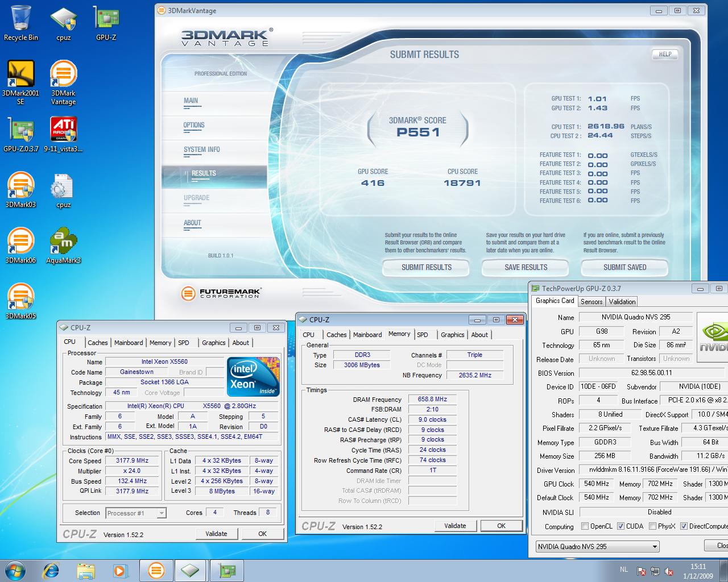Toggle the DirectCompute checkbox in GPU-Z
This screenshot has height=582, width=728.
[684, 526]
